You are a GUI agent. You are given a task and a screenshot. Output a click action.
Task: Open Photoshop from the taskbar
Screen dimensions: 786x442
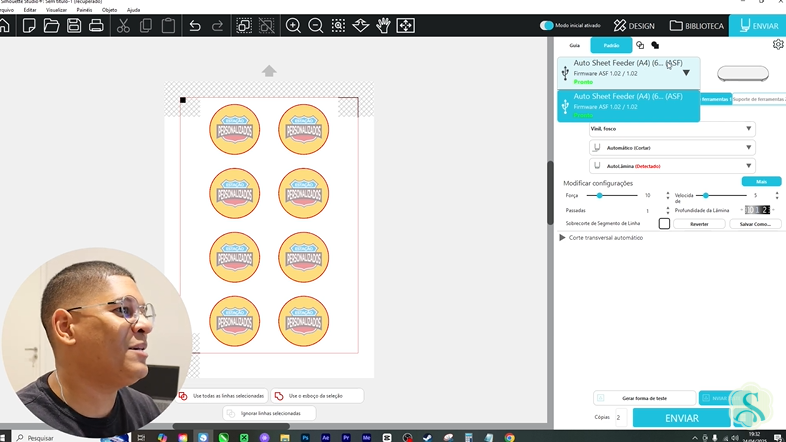[x=305, y=437]
